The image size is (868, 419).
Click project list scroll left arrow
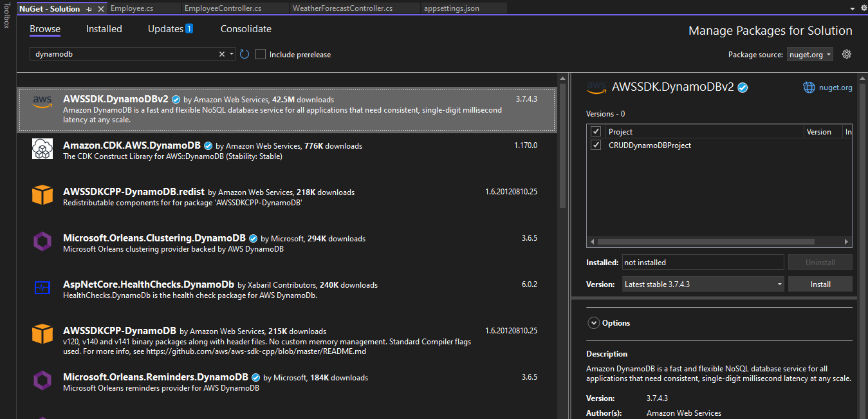591,241
